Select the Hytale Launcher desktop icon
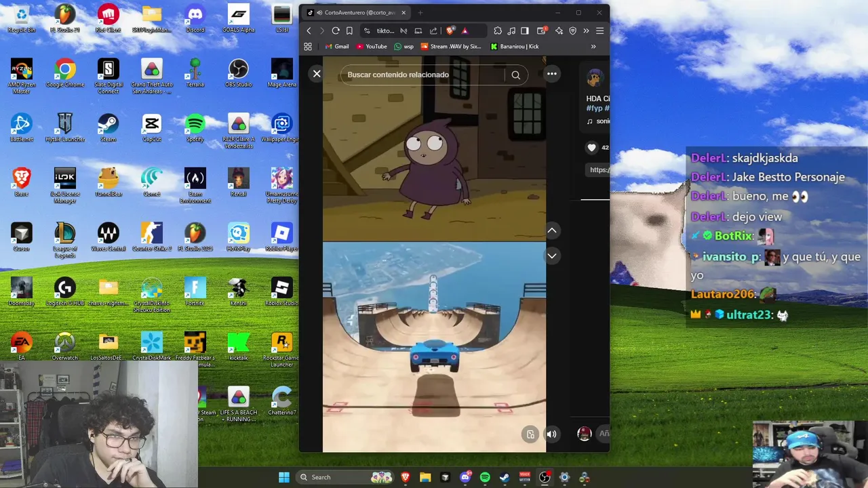 pos(65,127)
